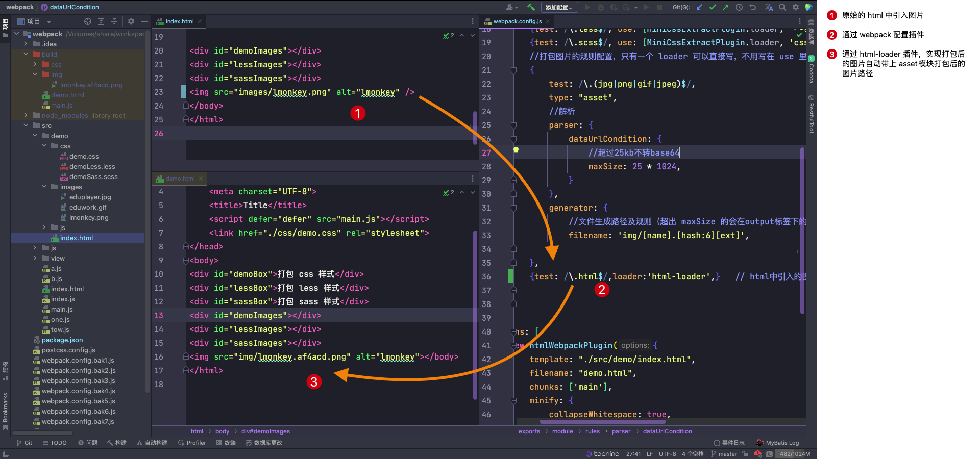This screenshot has height=459, width=980.
Task: Click the Search Everywhere magnifier icon
Action: (x=782, y=7)
